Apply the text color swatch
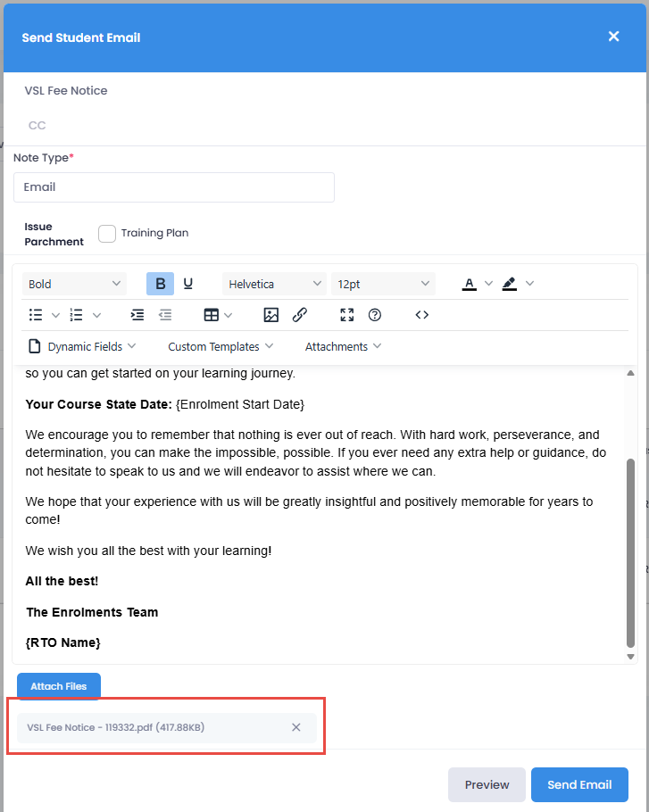 (469, 284)
